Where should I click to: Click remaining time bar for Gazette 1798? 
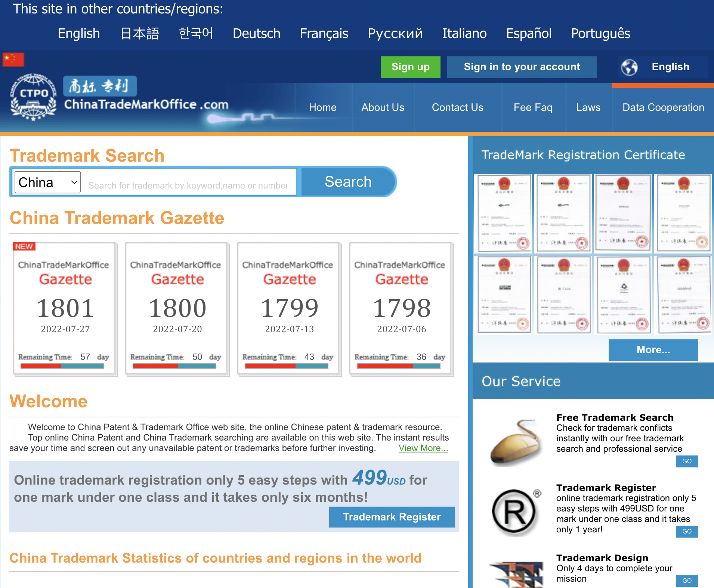click(399, 366)
